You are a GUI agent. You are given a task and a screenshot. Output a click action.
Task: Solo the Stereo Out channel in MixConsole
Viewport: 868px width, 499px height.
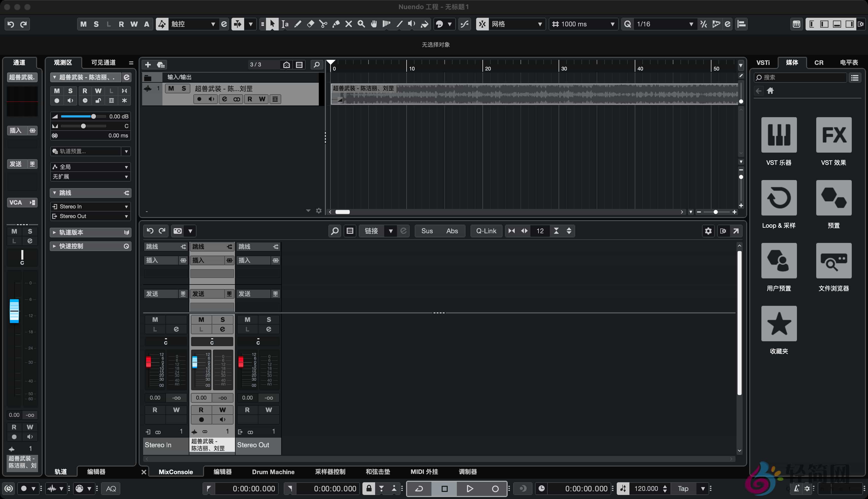point(269,319)
